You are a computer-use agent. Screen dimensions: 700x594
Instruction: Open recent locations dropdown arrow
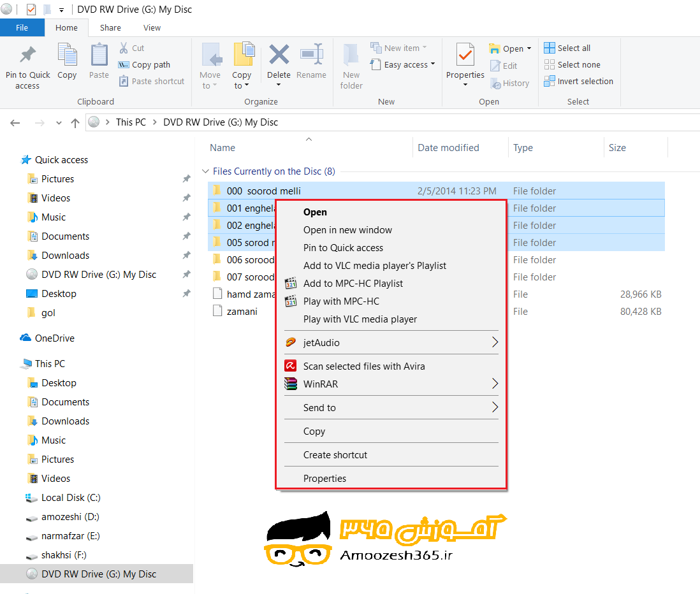pos(59,123)
